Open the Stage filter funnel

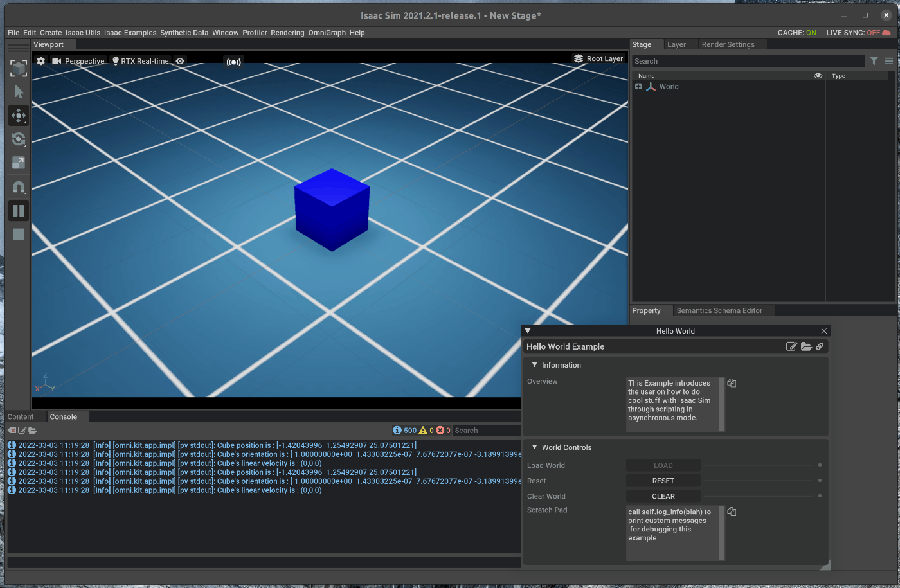pyautogui.click(x=874, y=61)
